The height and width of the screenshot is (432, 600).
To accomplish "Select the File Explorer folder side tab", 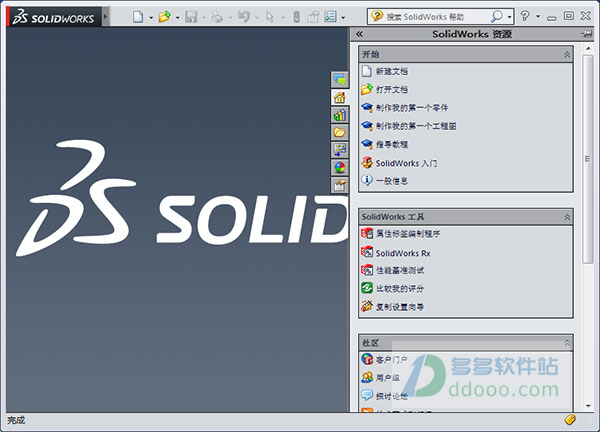I will pyautogui.click(x=339, y=132).
